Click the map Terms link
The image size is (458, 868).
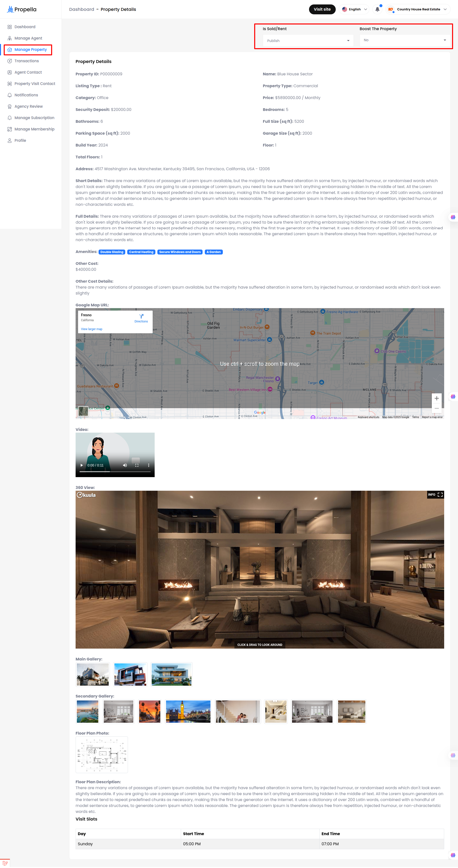(416, 417)
